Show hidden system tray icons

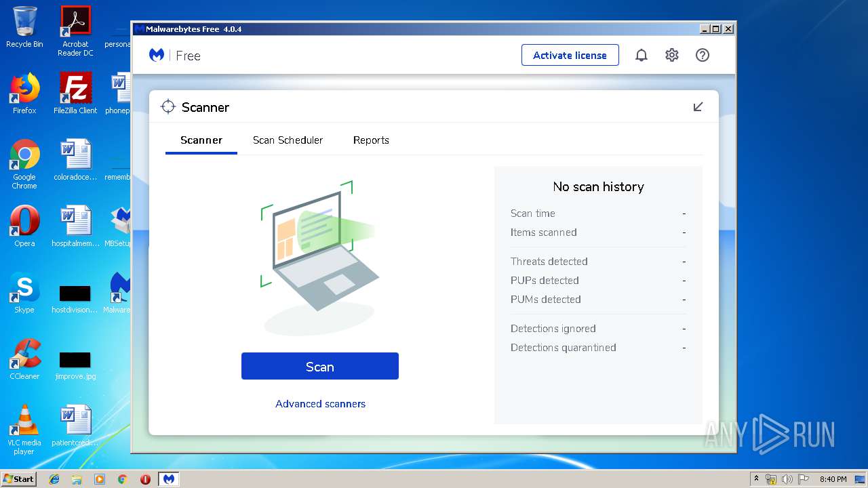click(x=756, y=479)
